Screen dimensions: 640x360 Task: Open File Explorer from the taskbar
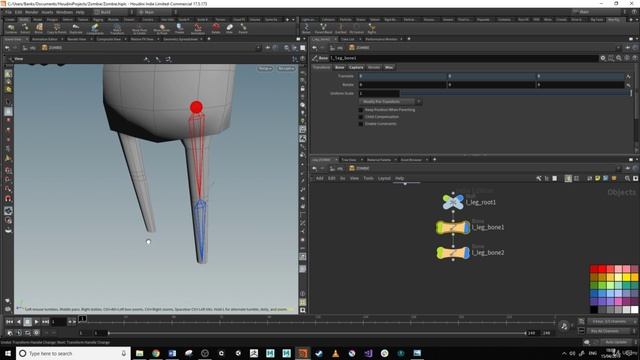[x=140, y=353]
